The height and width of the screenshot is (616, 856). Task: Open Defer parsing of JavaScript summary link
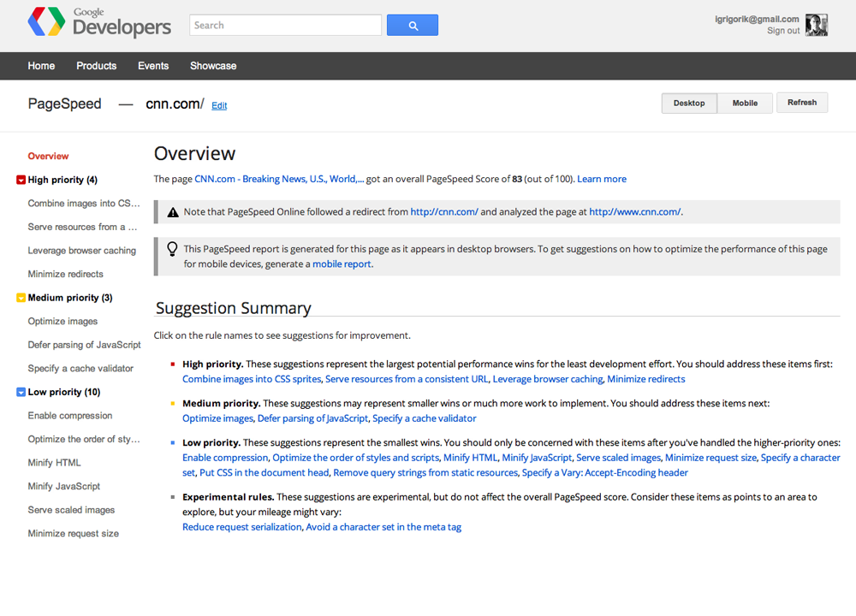point(312,418)
